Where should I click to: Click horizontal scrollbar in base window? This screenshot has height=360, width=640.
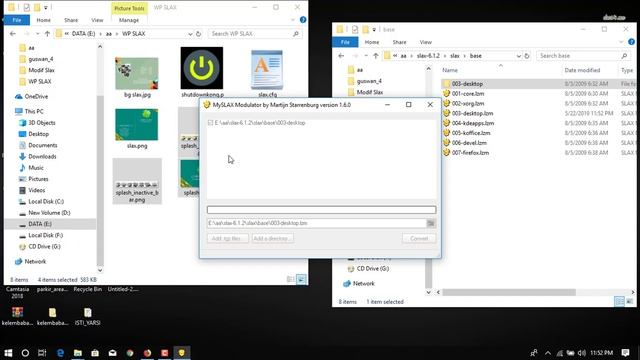click(x=509, y=292)
